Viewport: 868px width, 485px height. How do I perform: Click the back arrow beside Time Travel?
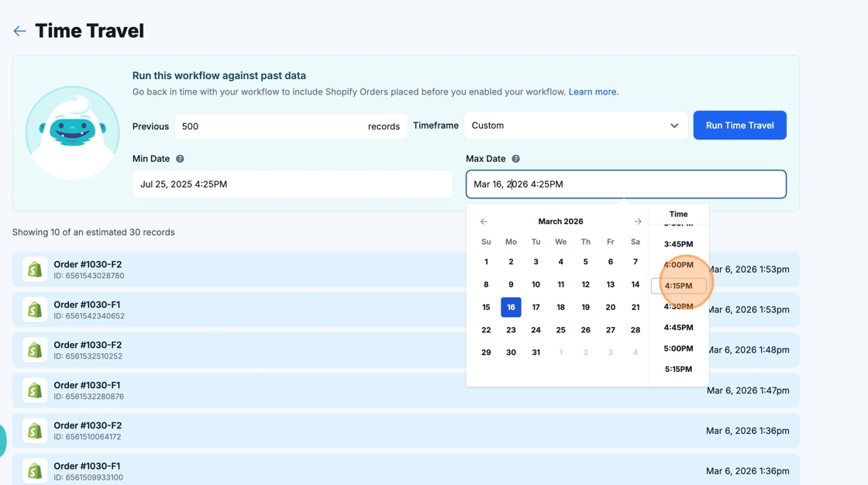(19, 31)
